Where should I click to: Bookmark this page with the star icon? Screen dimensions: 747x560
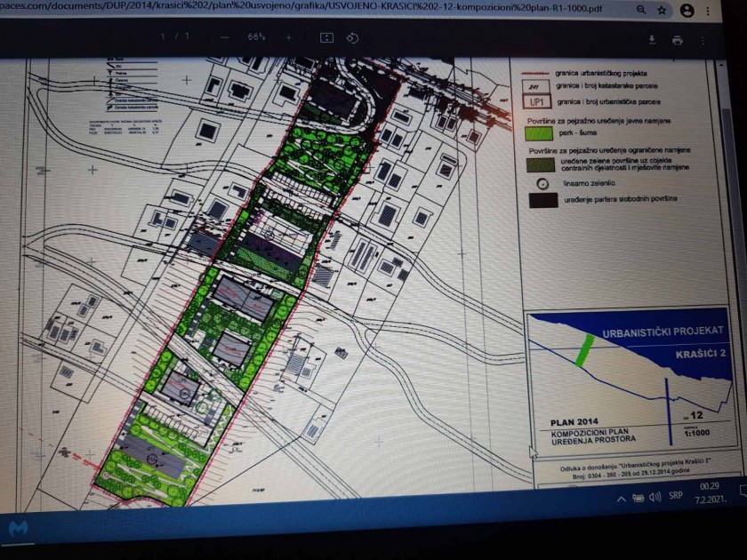(x=662, y=10)
